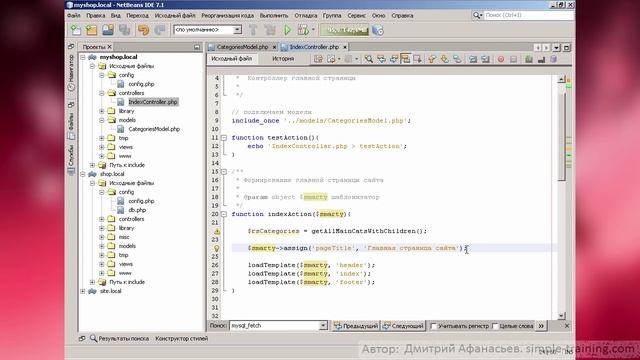Collapse the code fold at line 20
Screen dimensions: 640x360
(x=224, y=214)
